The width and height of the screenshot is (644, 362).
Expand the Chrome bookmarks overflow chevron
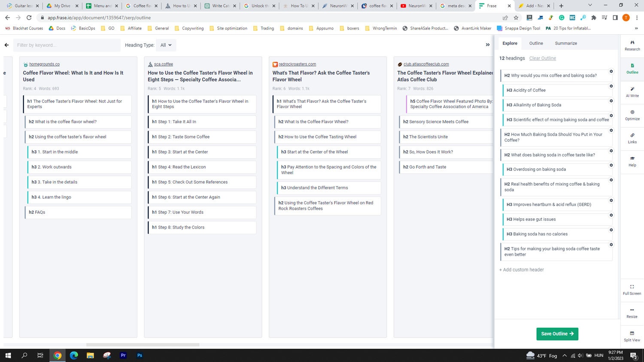(x=636, y=28)
